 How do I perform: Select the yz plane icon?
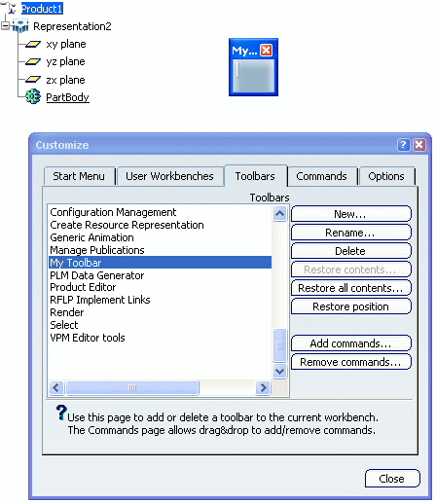pyautogui.click(x=33, y=61)
